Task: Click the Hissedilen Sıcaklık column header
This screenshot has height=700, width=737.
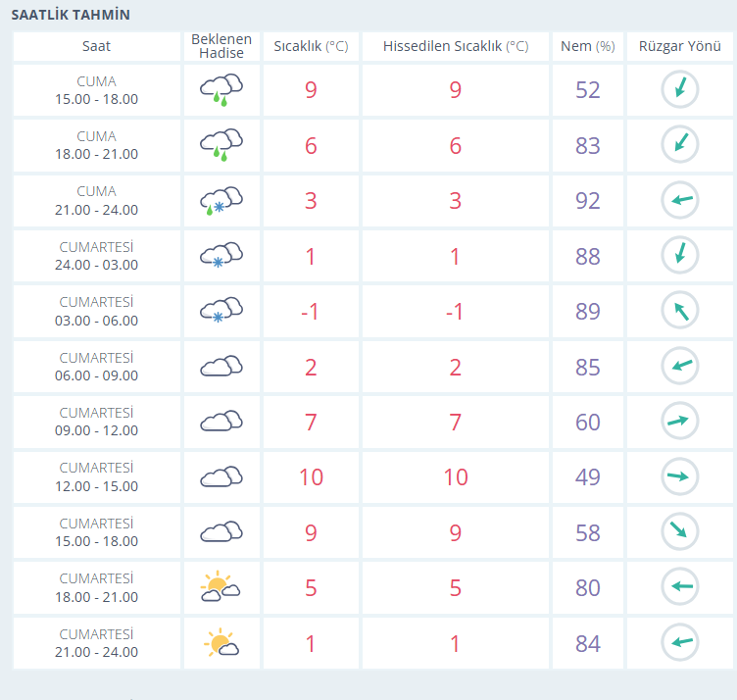Action: click(x=456, y=46)
